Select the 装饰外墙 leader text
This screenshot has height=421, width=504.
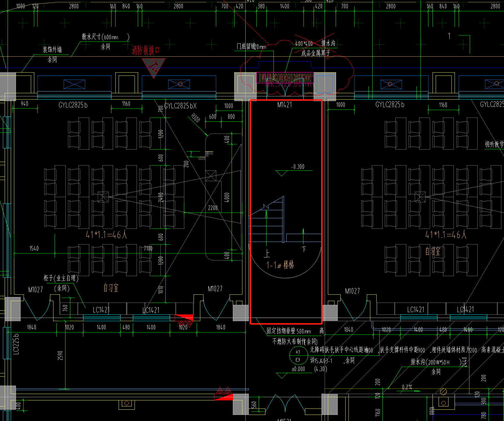52,50
